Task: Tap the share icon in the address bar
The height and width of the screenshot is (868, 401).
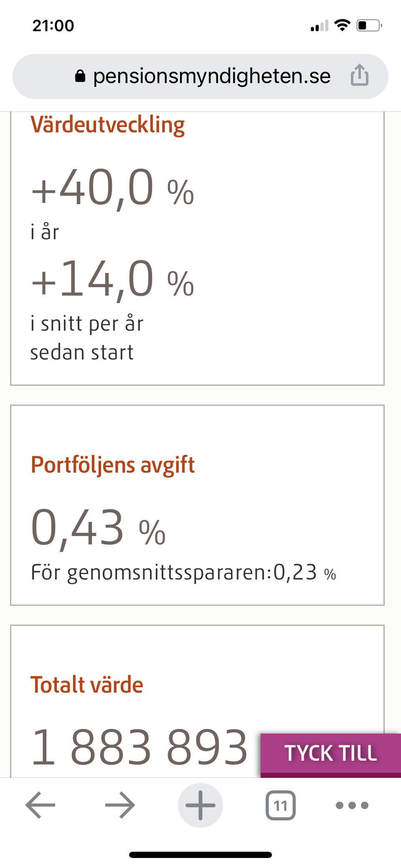Action: pyautogui.click(x=359, y=76)
